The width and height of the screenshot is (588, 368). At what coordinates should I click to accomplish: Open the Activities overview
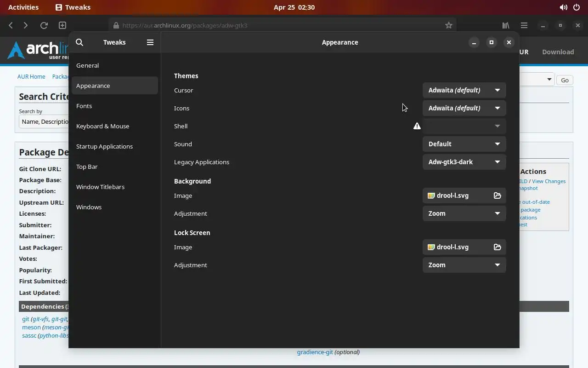(x=23, y=7)
